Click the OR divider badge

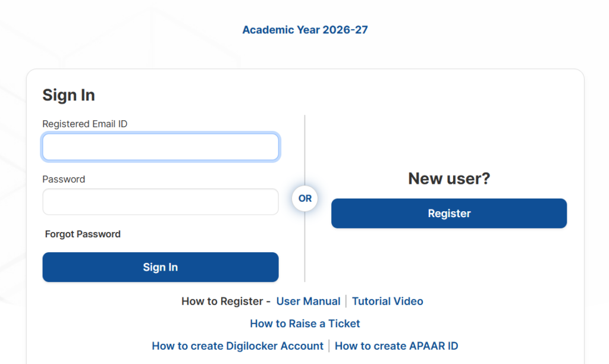pyautogui.click(x=304, y=199)
